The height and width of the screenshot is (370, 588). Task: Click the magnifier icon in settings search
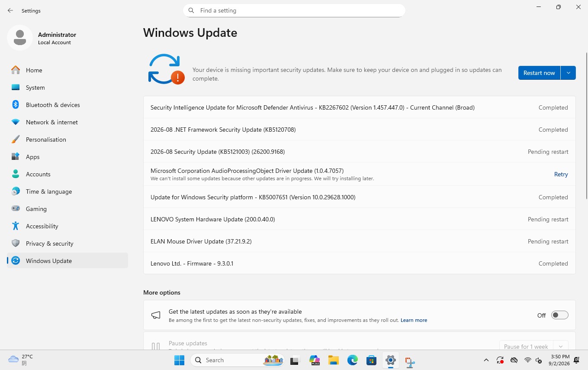(x=191, y=10)
